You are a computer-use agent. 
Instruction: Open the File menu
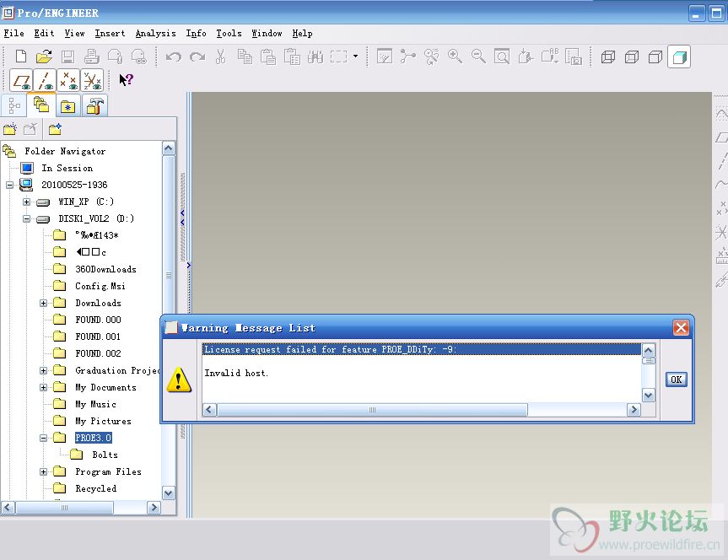14,34
